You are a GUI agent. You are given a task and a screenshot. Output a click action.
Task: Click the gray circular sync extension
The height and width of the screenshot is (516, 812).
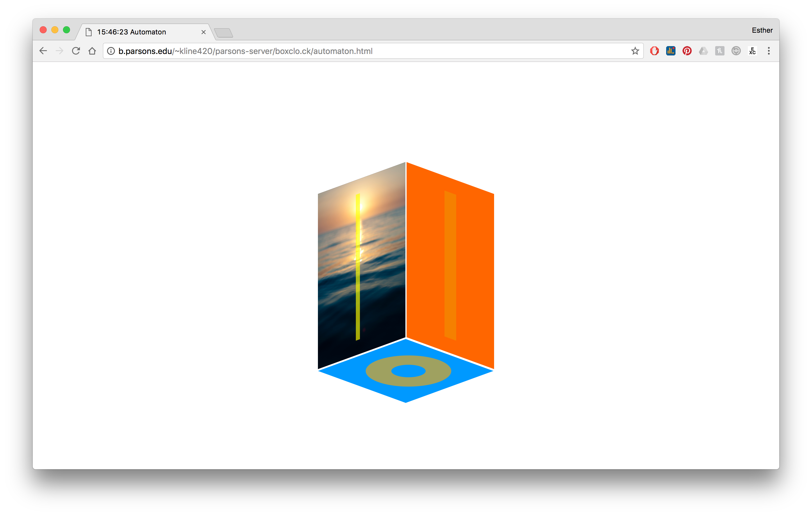pos(736,51)
